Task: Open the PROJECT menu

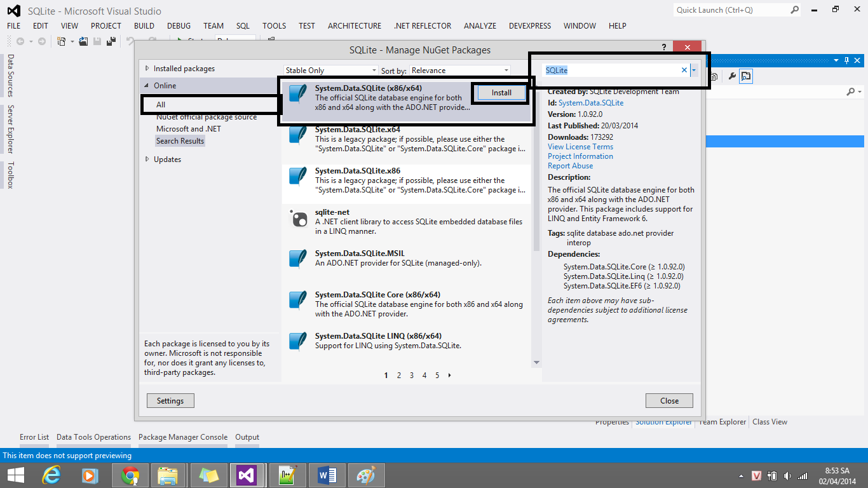Action: tap(106, 26)
